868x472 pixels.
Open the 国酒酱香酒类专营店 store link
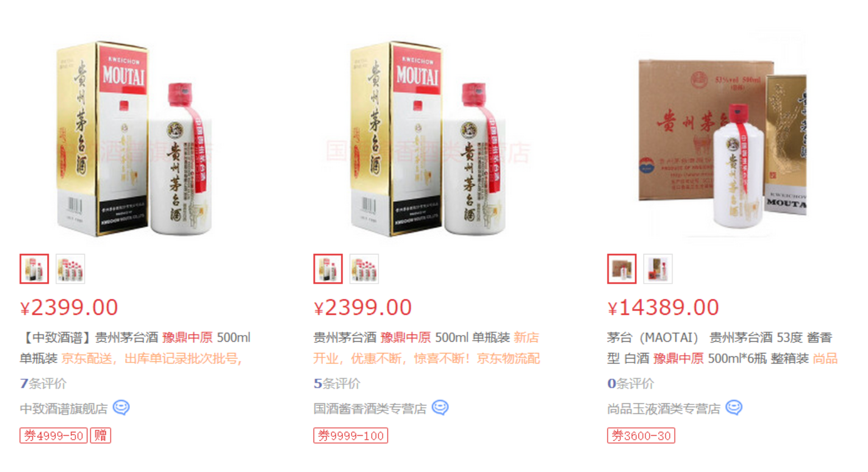click(370, 409)
